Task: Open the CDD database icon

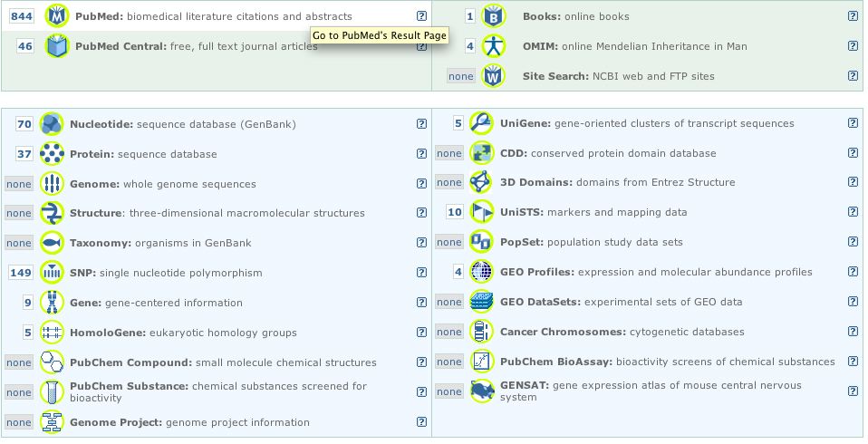Action: pos(482,153)
